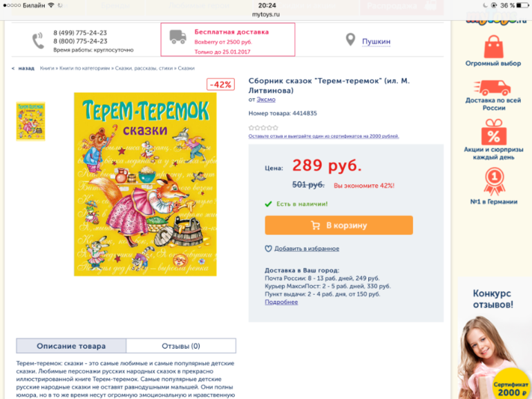Select the small book cover thumbnail
This screenshot has height=399, width=532.
(x=30, y=121)
